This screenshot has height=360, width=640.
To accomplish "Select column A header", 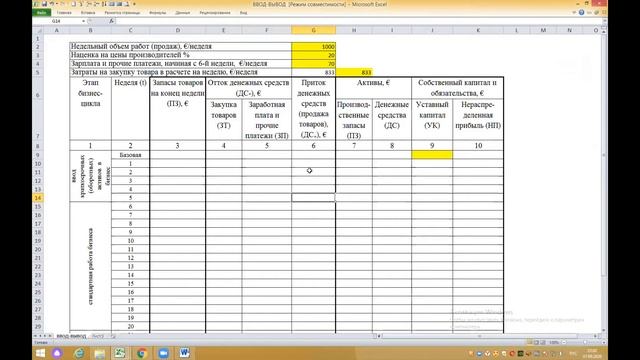I will tap(56, 30).
